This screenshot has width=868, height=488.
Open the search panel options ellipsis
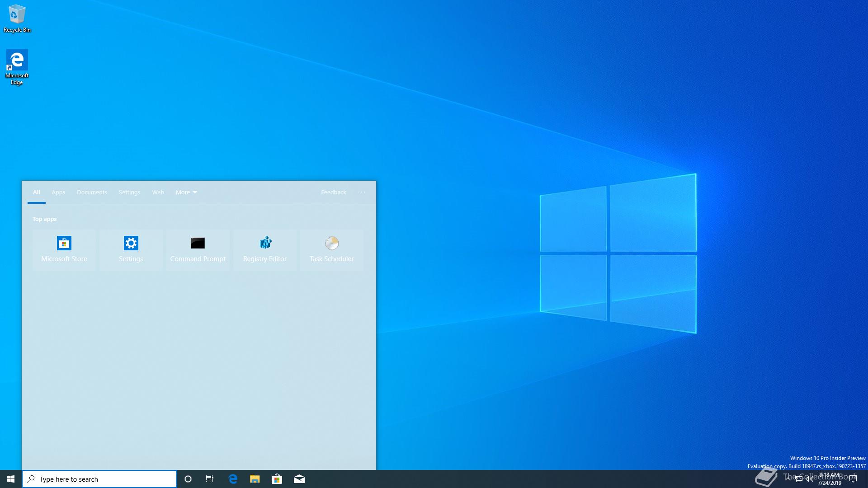[362, 192]
